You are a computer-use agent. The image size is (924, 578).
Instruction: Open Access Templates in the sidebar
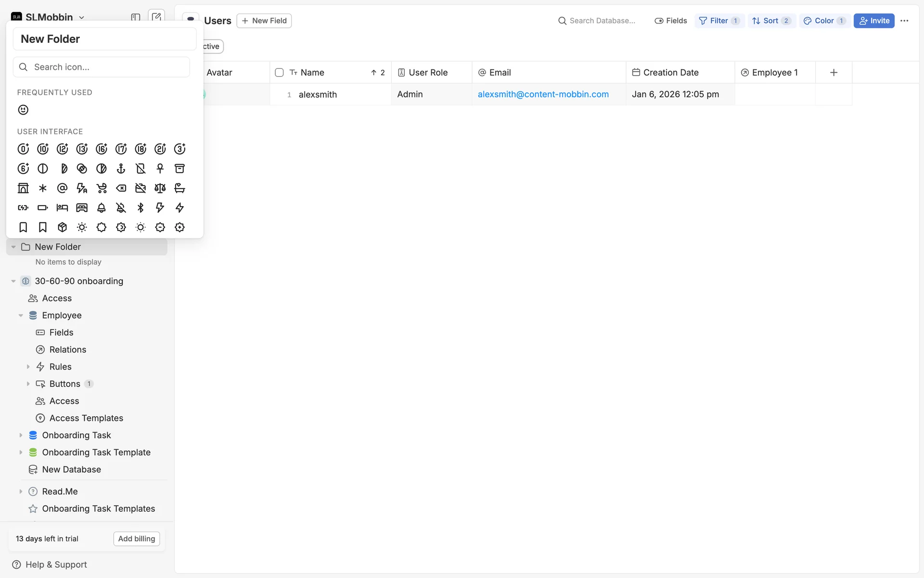coord(86,418)
